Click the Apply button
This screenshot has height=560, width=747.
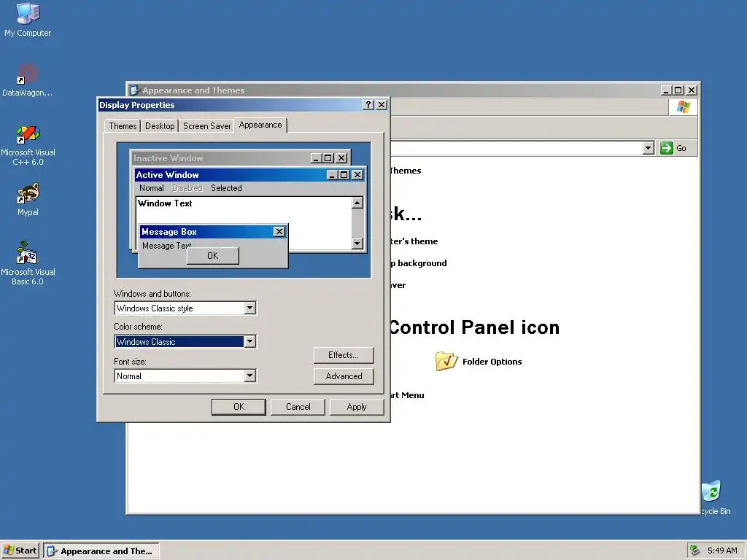click(357, 407)
